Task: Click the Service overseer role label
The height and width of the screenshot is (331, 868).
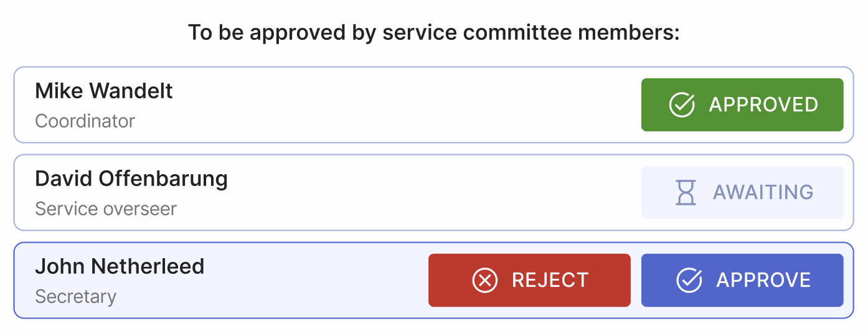Action: point(106,208)
